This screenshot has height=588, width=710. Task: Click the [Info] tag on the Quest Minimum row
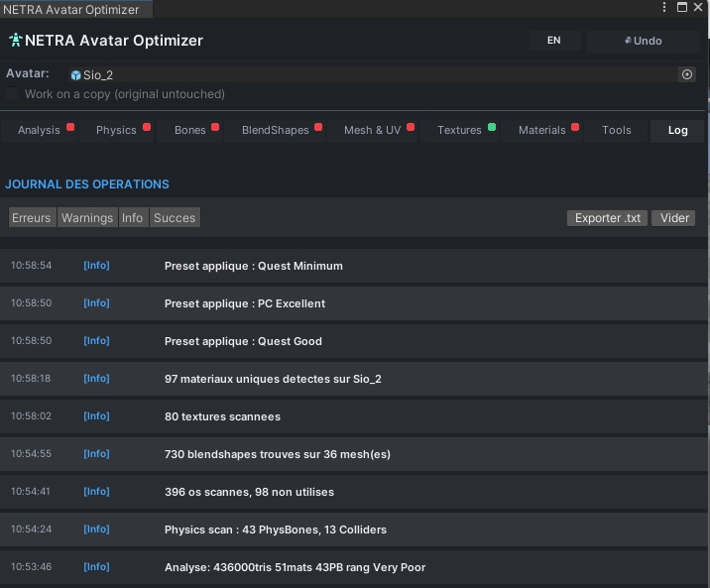point(96,266)
